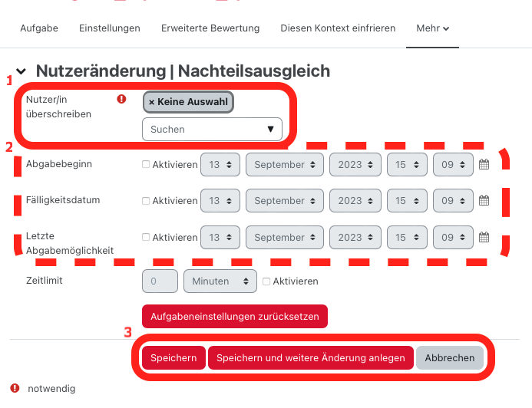Enable the Zeitlimit Aktivieren checkbox

click(266, 281)
